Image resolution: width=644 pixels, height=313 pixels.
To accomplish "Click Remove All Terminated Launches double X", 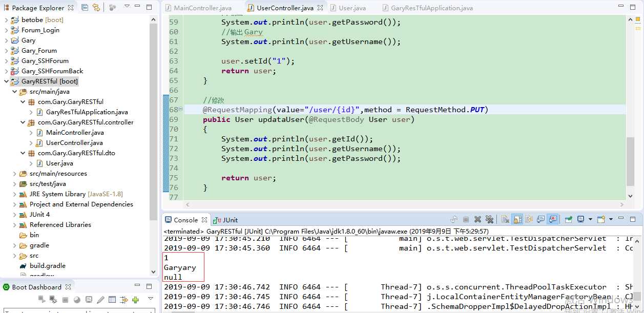I will pos(490,220).
